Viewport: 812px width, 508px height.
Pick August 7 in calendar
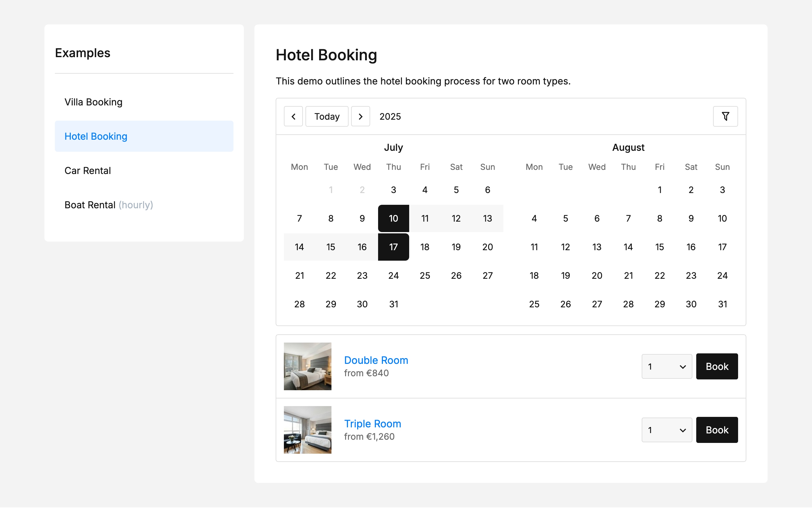628,218
